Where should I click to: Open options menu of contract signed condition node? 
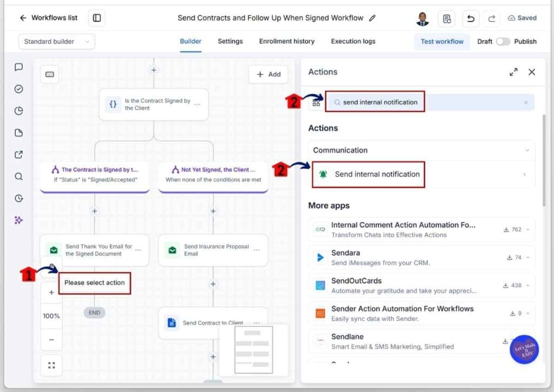(197, 104)
